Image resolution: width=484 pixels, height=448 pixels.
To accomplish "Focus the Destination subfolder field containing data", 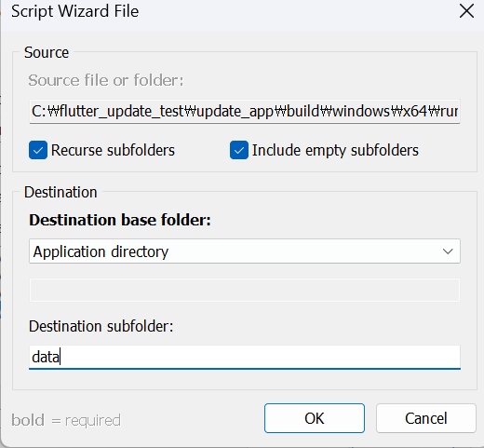I will (245, 357).
